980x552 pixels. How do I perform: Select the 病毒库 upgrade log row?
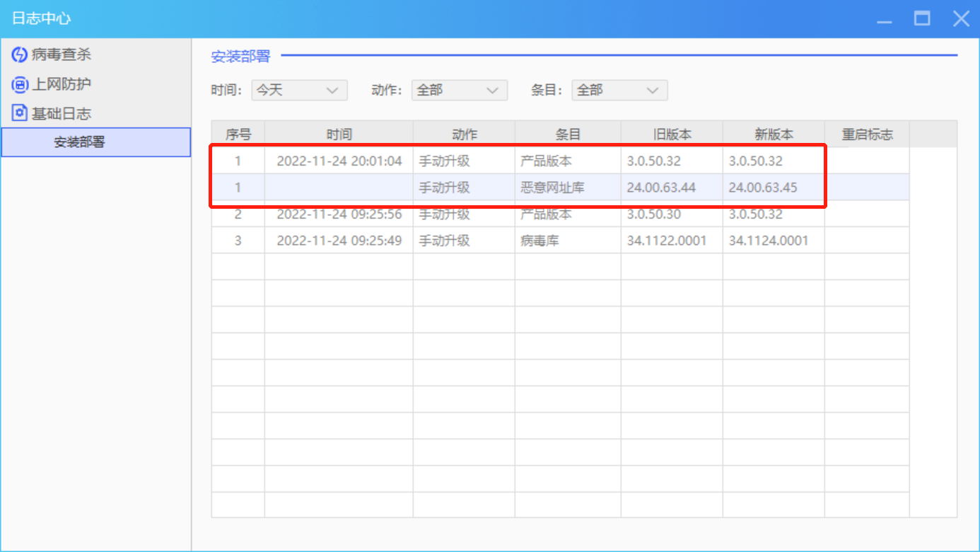(539, 241)
